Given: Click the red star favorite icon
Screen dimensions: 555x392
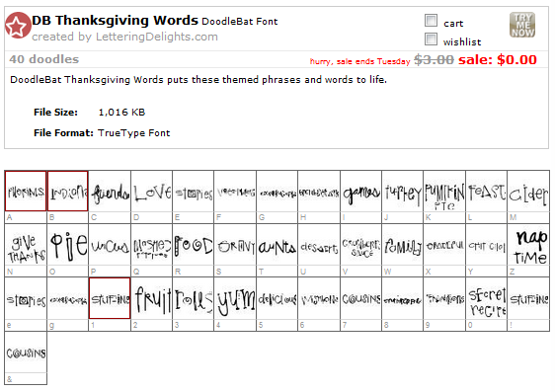Looking at the screenshot, I should click(x=18, y=25).
